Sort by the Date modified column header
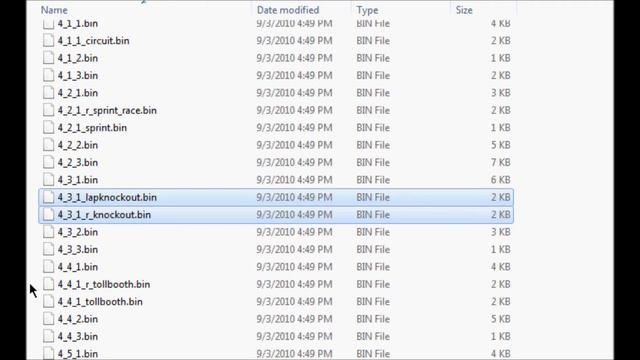The image size is (640, 360). coord(288,10)
